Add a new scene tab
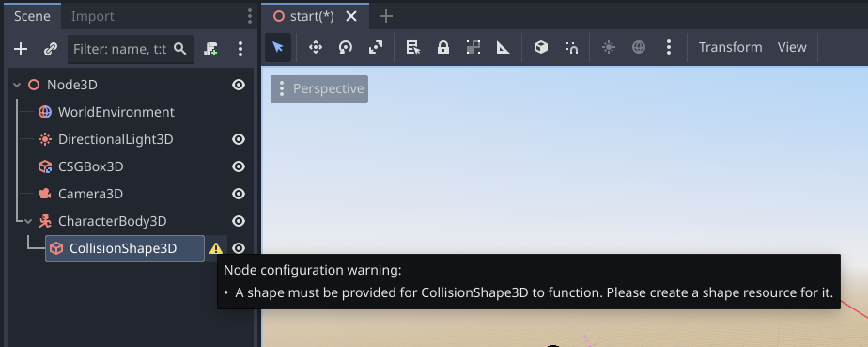The image size is (868, 347). click(x=386, y=16)
